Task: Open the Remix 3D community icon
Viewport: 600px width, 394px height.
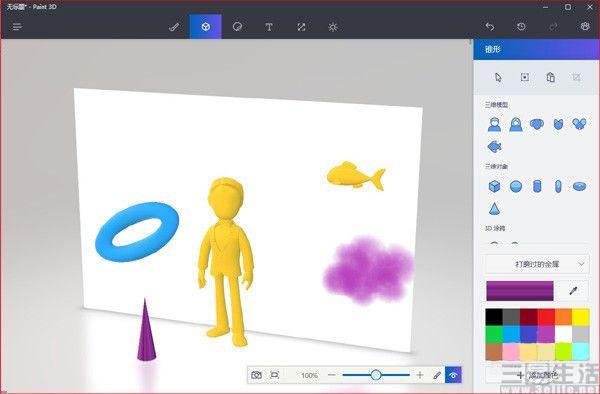Action: 585,26
